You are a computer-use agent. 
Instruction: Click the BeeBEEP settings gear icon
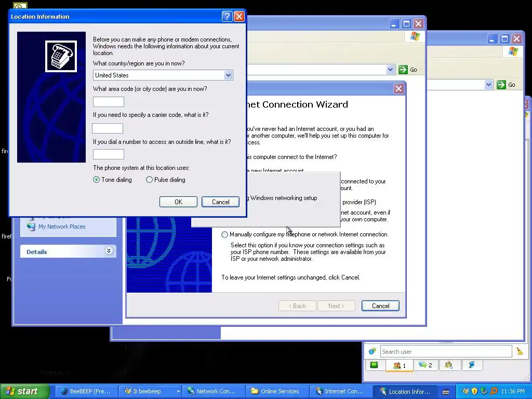(372, 351)
